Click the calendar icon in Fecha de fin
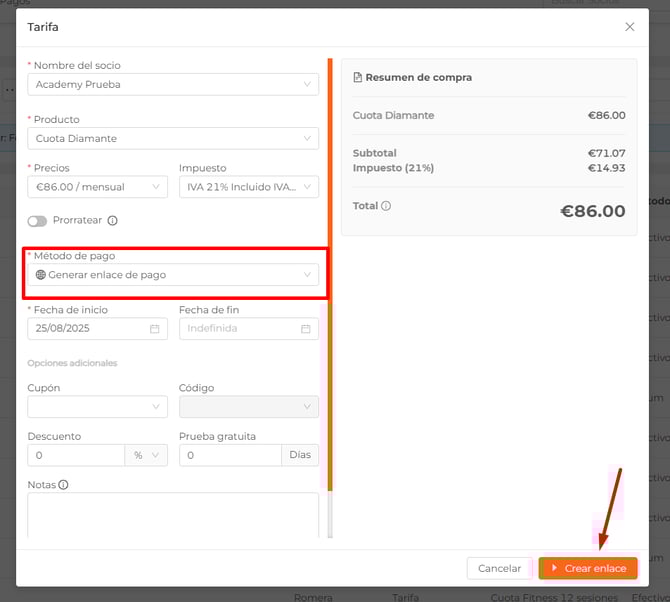Viewport: 670px width, 602px height. pos(306,329)
